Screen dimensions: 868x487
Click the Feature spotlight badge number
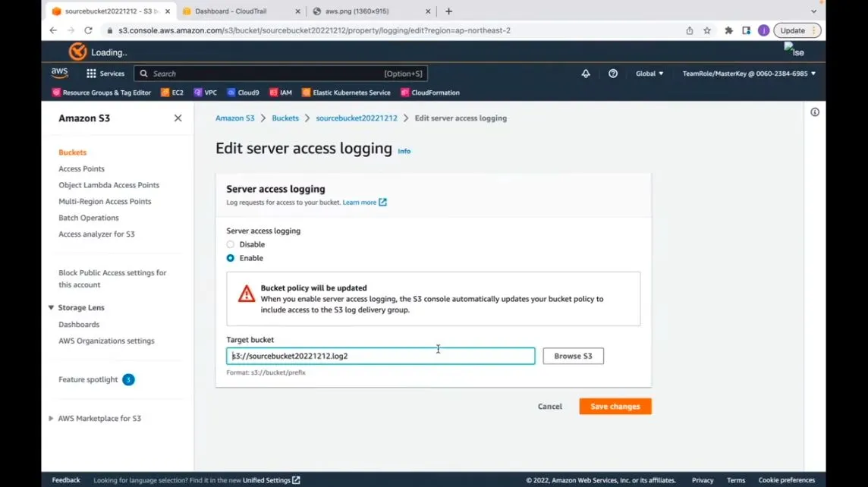[x=128, y=379]
